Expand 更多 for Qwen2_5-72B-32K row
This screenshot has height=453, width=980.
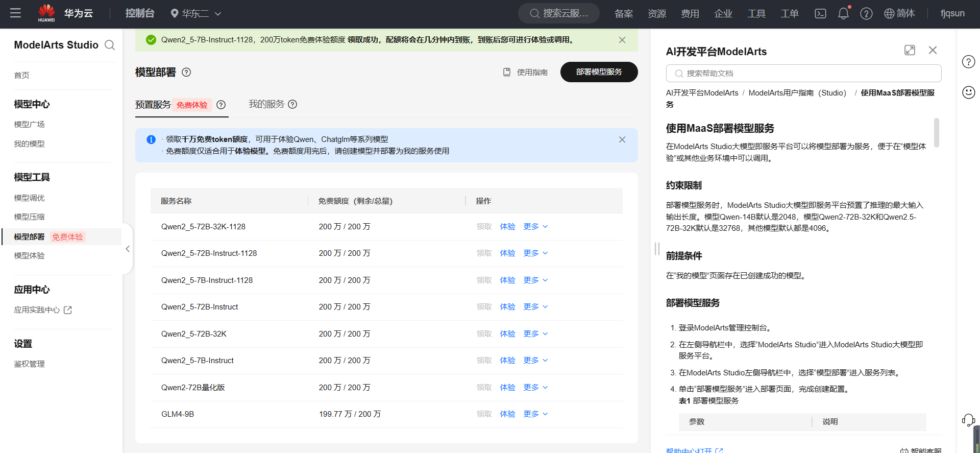click(535, 333)
